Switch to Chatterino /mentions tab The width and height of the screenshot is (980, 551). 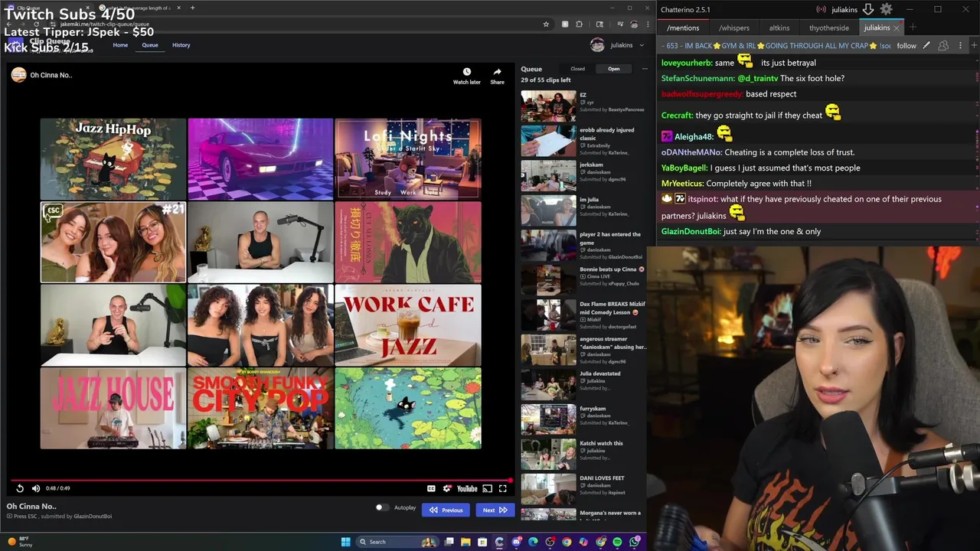[x=683, y=28]
